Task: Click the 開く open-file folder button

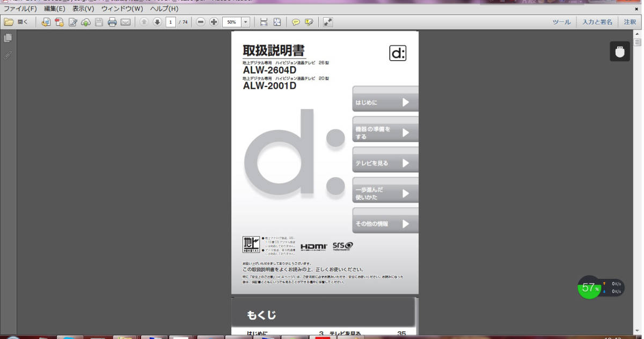Action: [x=16, y=22]
